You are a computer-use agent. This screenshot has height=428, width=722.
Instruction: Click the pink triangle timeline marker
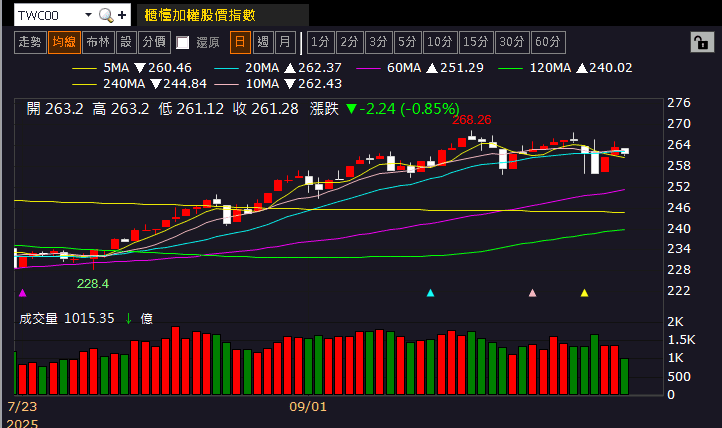coord(533,293)
